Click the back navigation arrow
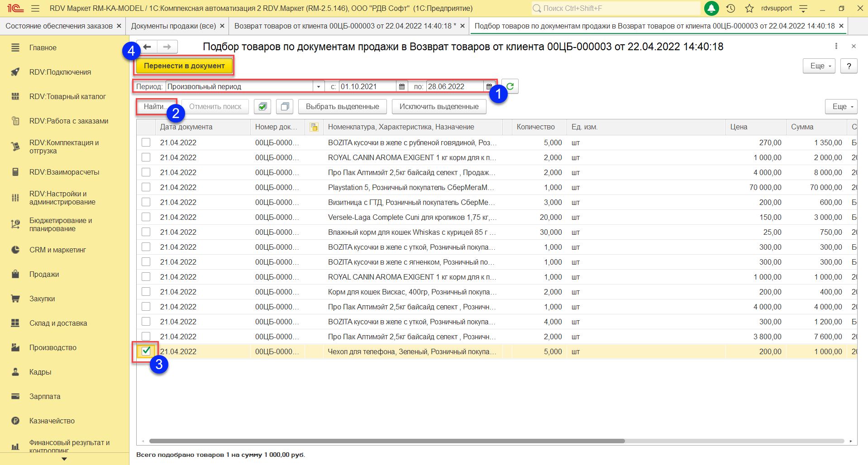The image size is (868, 465). coord(147,47)
